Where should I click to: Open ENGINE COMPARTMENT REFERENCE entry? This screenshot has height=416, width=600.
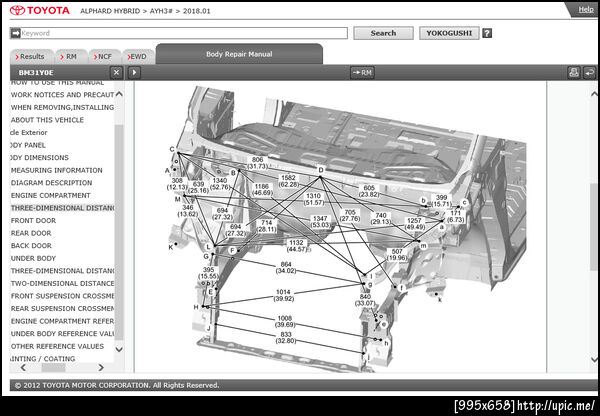(62, 321)
